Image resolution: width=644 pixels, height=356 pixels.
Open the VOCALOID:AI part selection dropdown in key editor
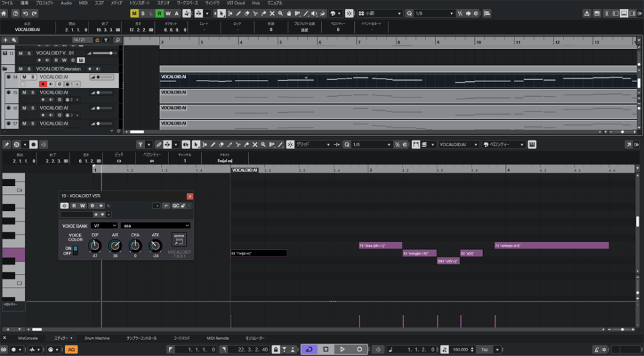458,144
